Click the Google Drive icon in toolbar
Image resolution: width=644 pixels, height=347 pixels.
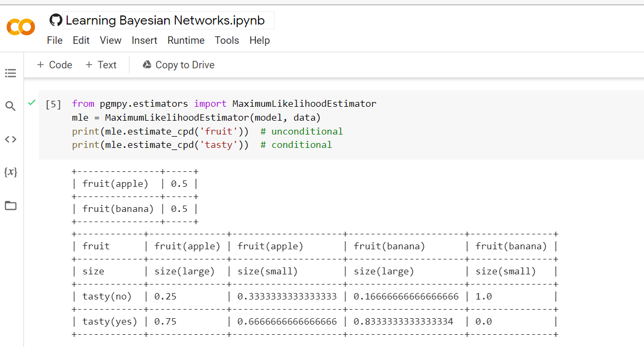(147, 65)
